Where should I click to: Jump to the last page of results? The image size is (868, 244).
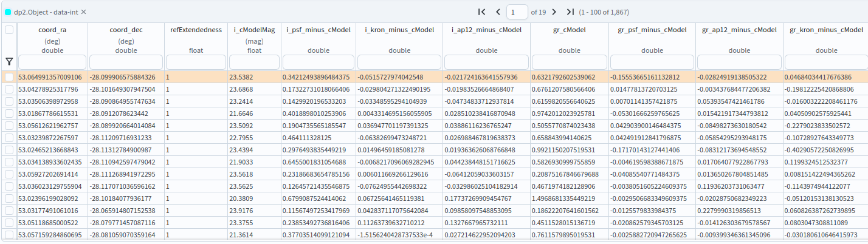tap(570, 12)
